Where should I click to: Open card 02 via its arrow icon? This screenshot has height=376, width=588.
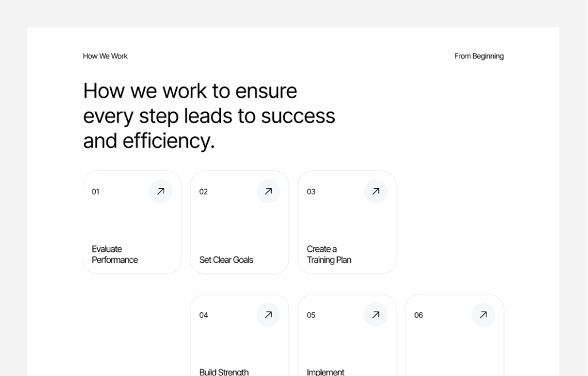click(268, 191)
